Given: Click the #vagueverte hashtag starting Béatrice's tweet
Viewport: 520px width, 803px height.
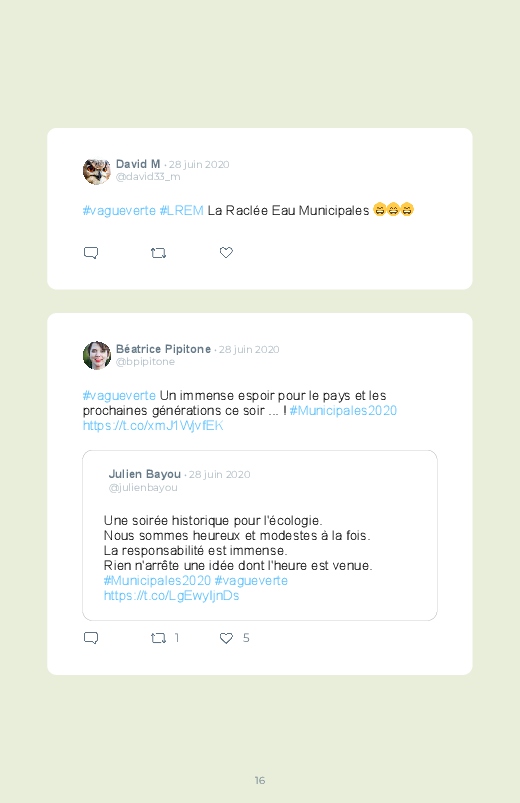Looking at the screenshot, I should tap(119, 396).
